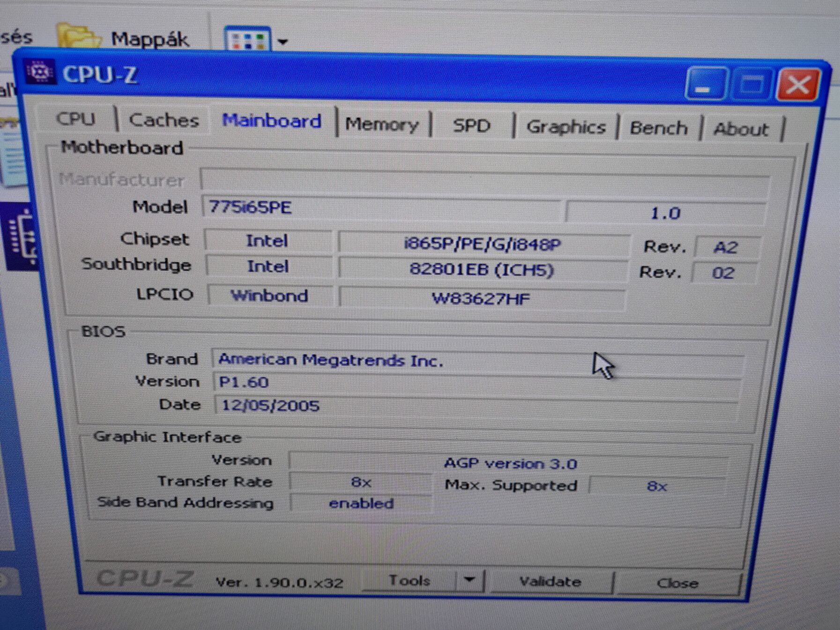
Task: Expand the Tools dropdown arrow
Action: (470, 580)
